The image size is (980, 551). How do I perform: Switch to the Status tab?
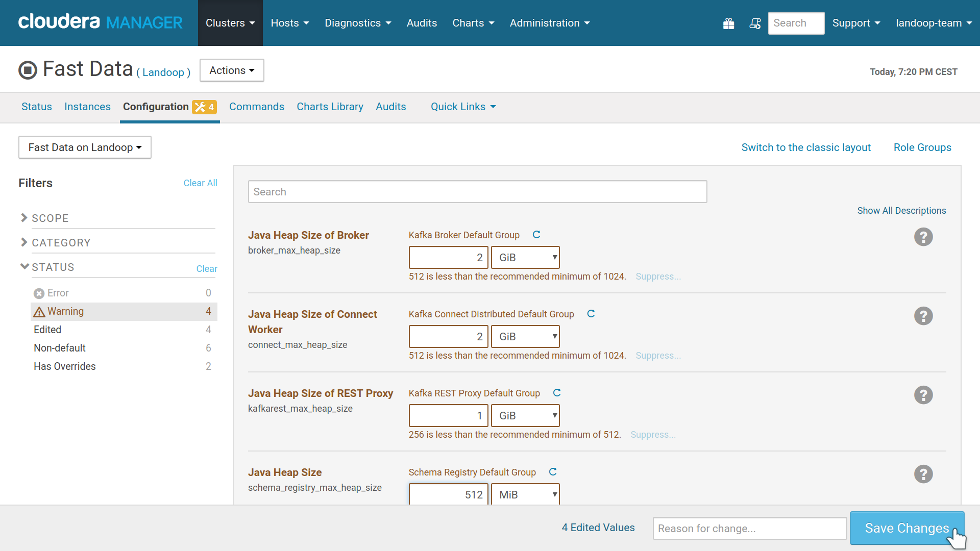(x=36, y=106)
